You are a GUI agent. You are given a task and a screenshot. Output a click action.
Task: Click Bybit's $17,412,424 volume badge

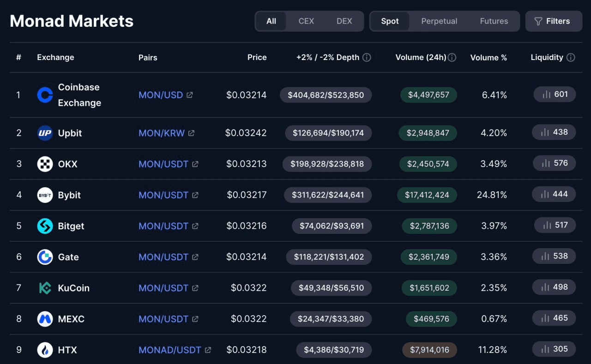[x=427, y=195]
